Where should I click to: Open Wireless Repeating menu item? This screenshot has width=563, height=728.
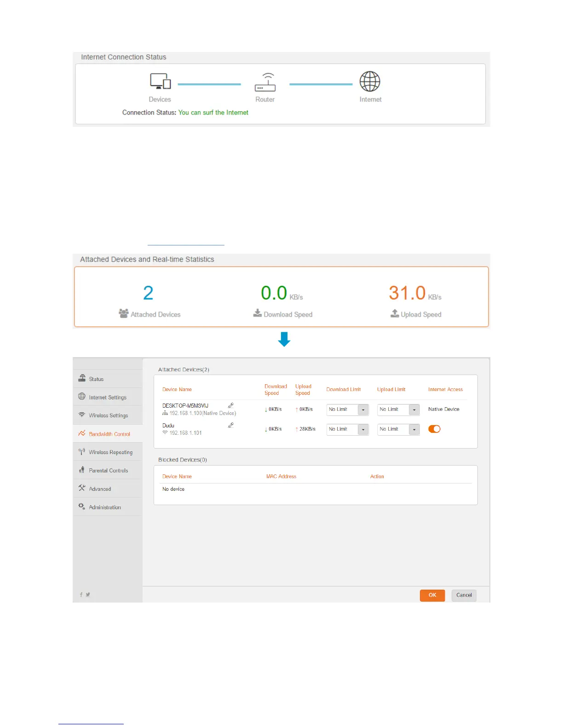pos(108,452)
